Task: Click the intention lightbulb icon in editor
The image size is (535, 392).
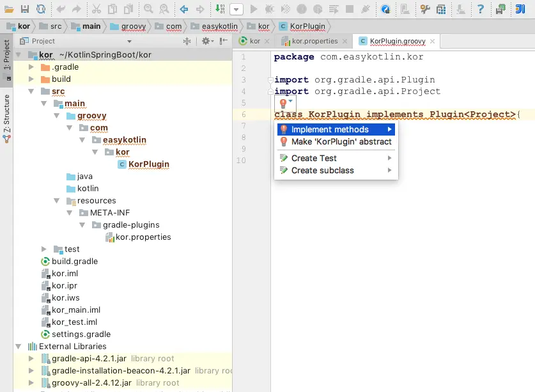Action: [x=283, y=103]
